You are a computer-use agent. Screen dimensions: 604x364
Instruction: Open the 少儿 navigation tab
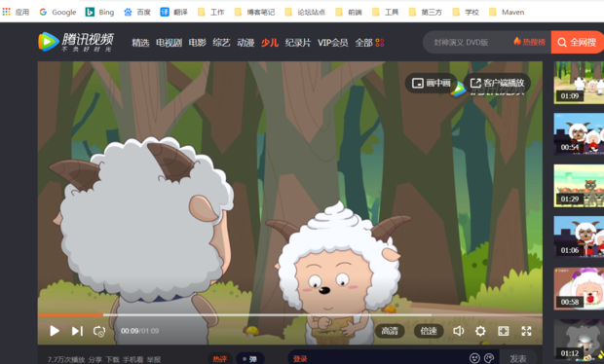pyautogui.click(x=270, y=42)
